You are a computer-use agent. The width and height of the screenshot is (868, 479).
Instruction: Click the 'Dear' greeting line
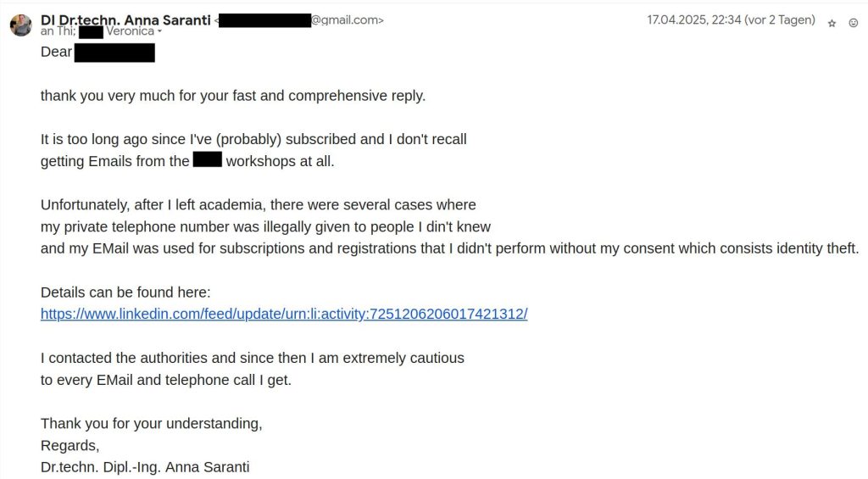[x=57, y=53]
